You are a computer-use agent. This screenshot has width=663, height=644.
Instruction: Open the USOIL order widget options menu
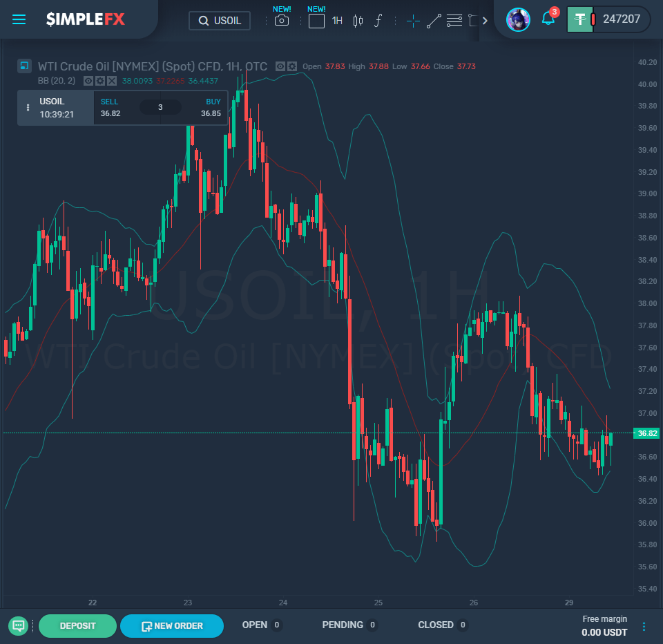click(x=28, y=106)
